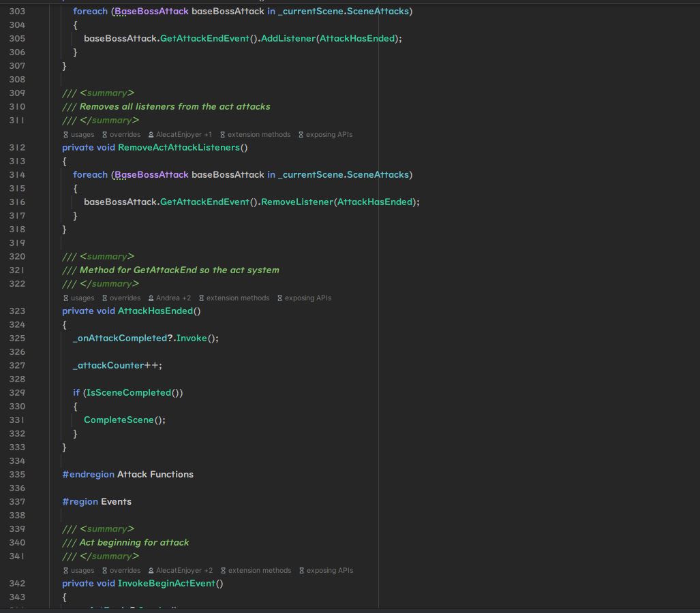
Task: Click usages hint above RemoveActAttackListeners
Action: tap(79, 135)
